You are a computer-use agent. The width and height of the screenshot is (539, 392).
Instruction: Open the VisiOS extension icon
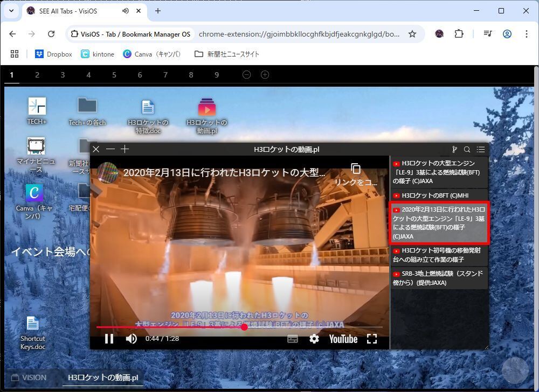point(439,33)
